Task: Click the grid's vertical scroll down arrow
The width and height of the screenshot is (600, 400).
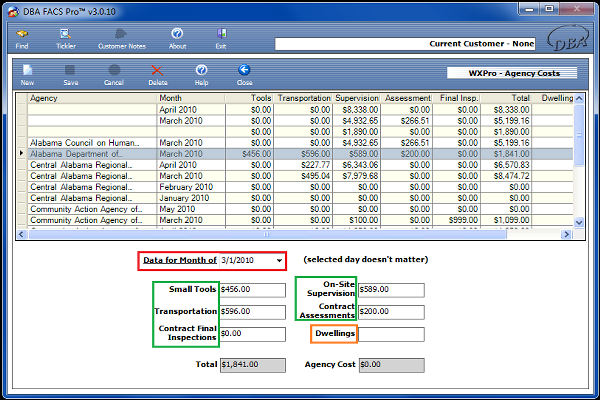Action: [x=579, y=222]
